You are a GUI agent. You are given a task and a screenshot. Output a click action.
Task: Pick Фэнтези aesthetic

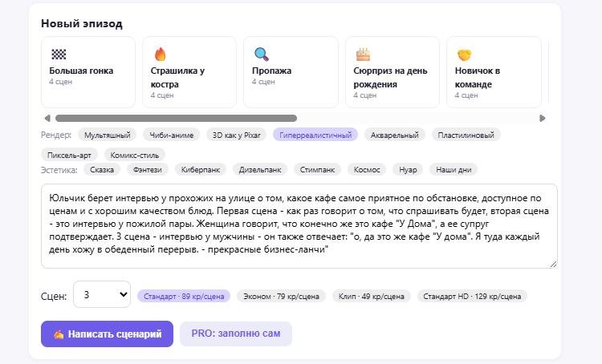click(148, 169)
